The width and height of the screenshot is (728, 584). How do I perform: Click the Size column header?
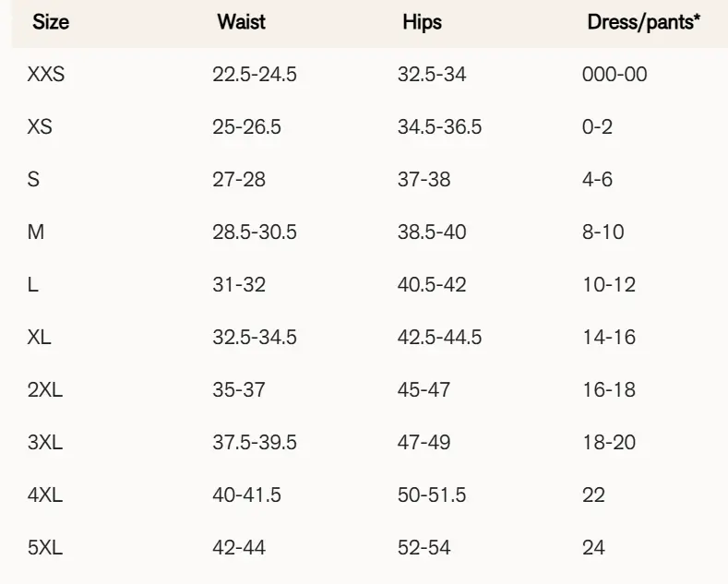(51, 22)
